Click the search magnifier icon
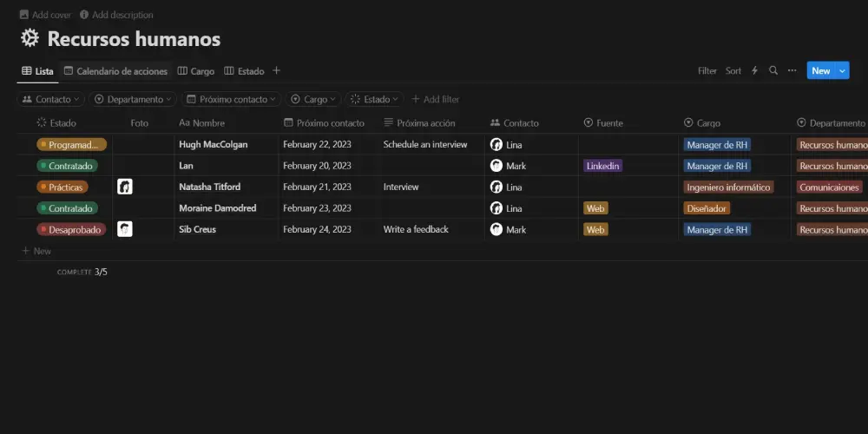The image size is (868, 434). point(773,71)
